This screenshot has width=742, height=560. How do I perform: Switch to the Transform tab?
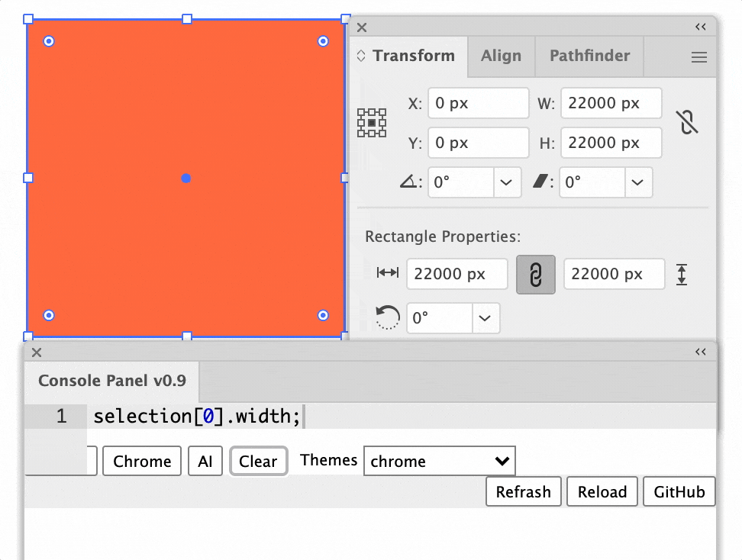(413, 56)
